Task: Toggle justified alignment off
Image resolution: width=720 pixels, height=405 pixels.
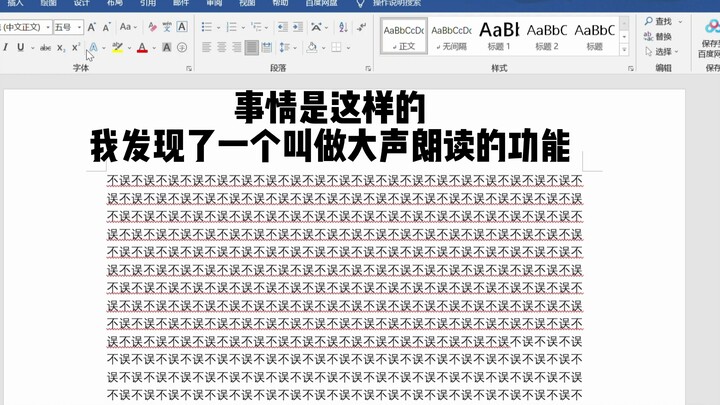Action: pos(251,47)
